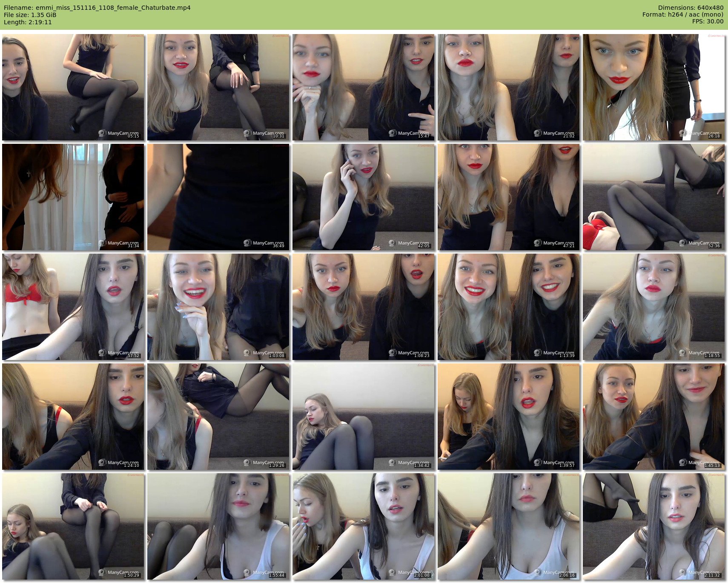Open the last thumbnail at 2:11:32

tap(654, 526)
